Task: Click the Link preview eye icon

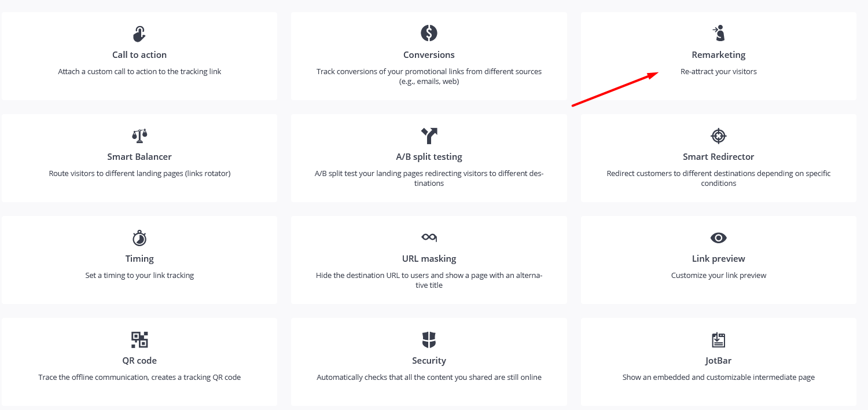Action: (x=718, y=237)
